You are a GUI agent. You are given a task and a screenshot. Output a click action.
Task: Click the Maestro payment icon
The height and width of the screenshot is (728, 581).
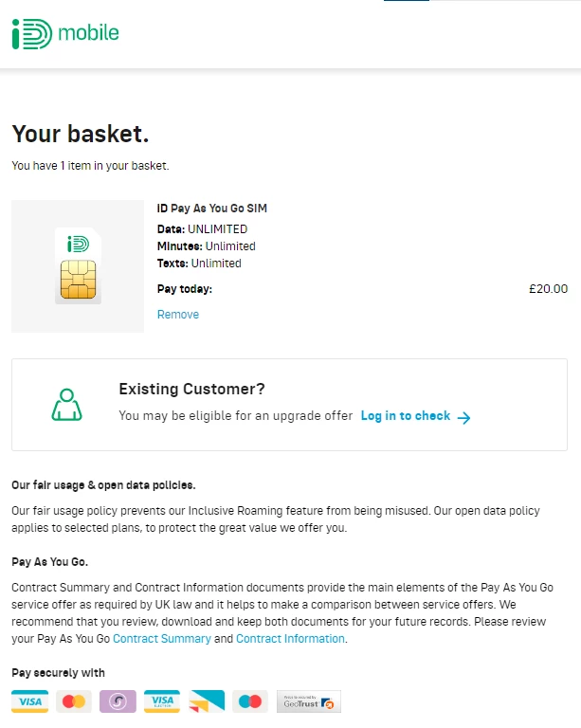251,701
